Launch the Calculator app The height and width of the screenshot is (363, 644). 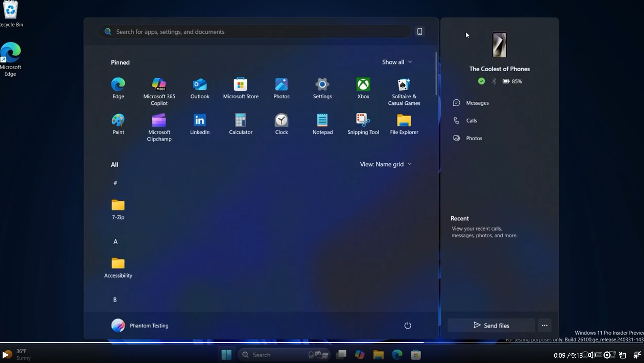pos(240,124)
